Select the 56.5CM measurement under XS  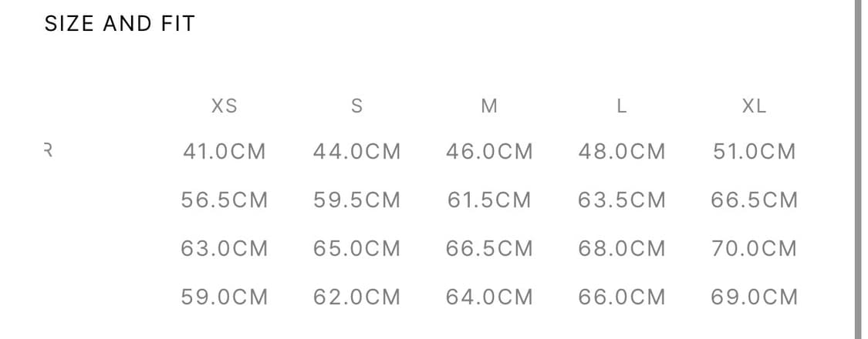point(224,200)
